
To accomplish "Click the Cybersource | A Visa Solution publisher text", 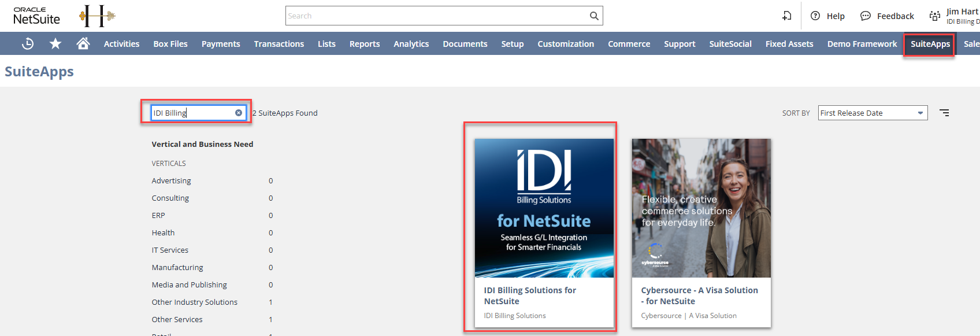I will click(x=689, y=316).
